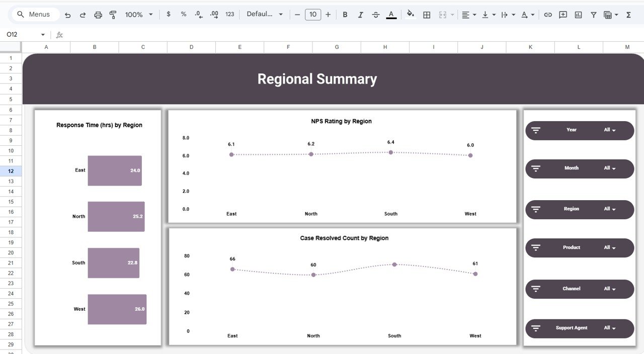Apply strikethrough formatting from the toolbar
Image resolution: width=644 pixels, height=354 pixels.
tap(376, 14)
